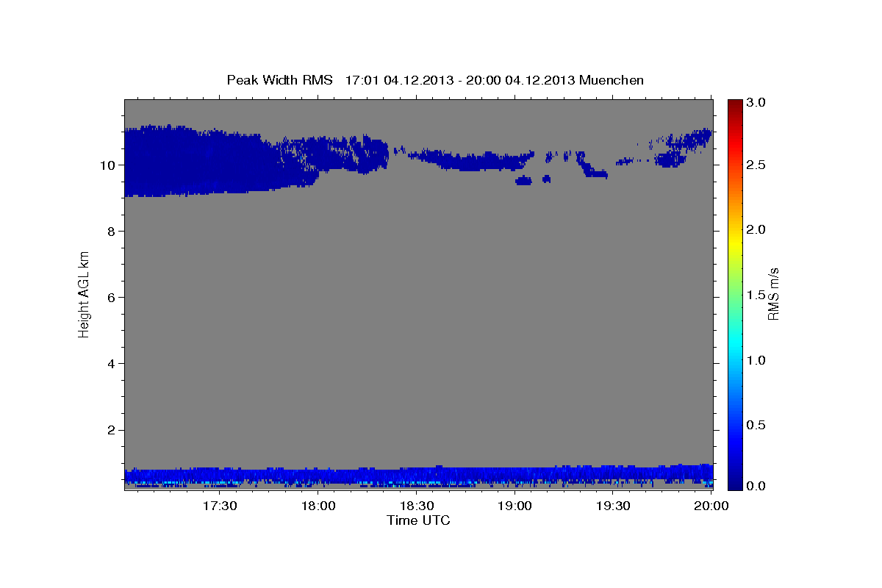This screenshot has height=588, width=882.
Task: Click the '20:00' time axis label
Action: (712, 506)
